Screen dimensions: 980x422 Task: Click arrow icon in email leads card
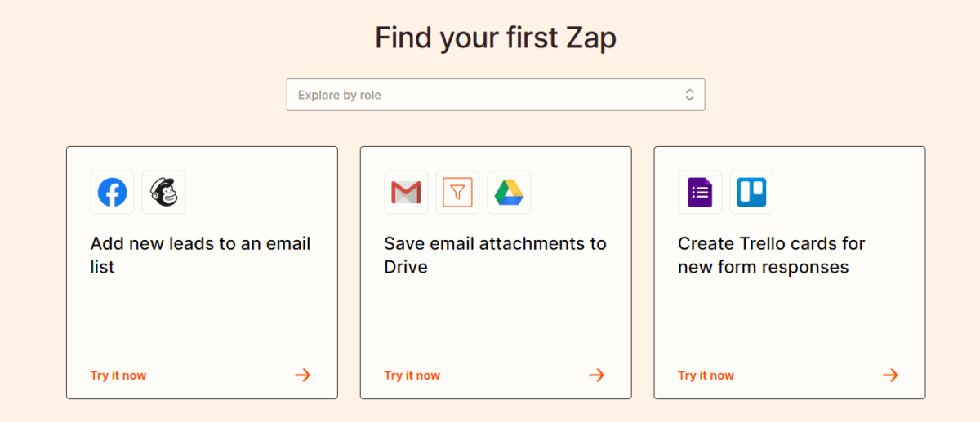coord(303,375)
